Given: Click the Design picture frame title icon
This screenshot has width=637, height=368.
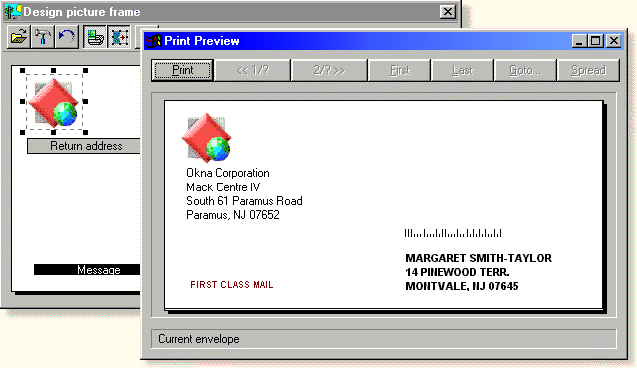Looking at the screenshot, I should click(13, 12).
